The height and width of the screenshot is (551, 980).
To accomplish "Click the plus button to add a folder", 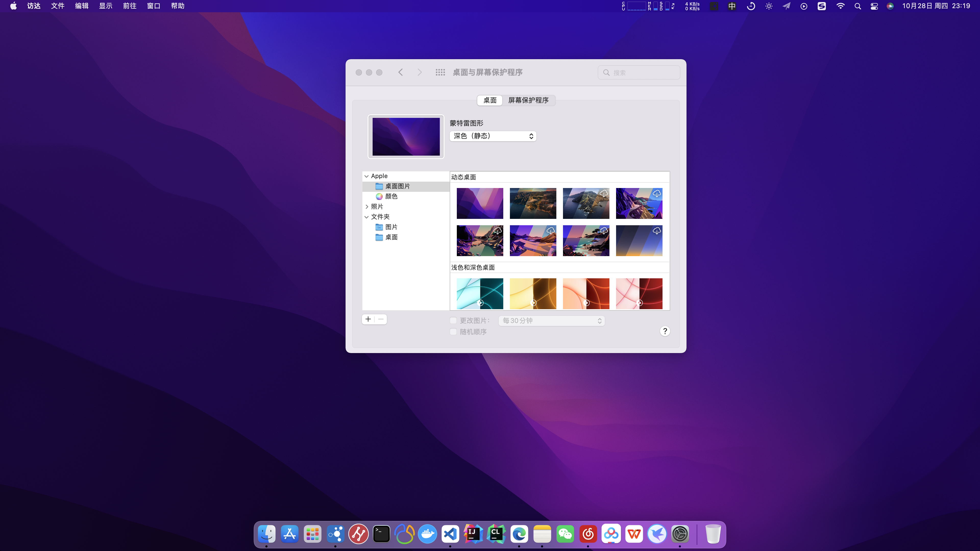I will click(368, 319).
